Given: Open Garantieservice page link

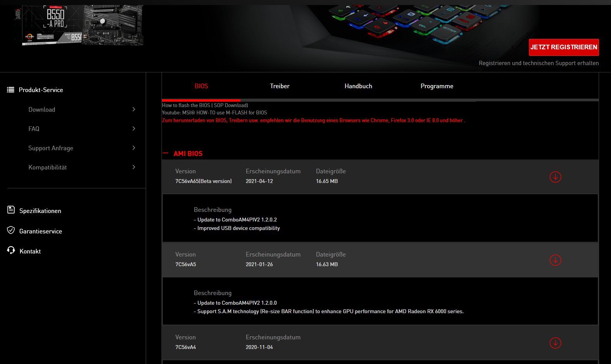Looking at the screenshot, I should click(40, 231).
